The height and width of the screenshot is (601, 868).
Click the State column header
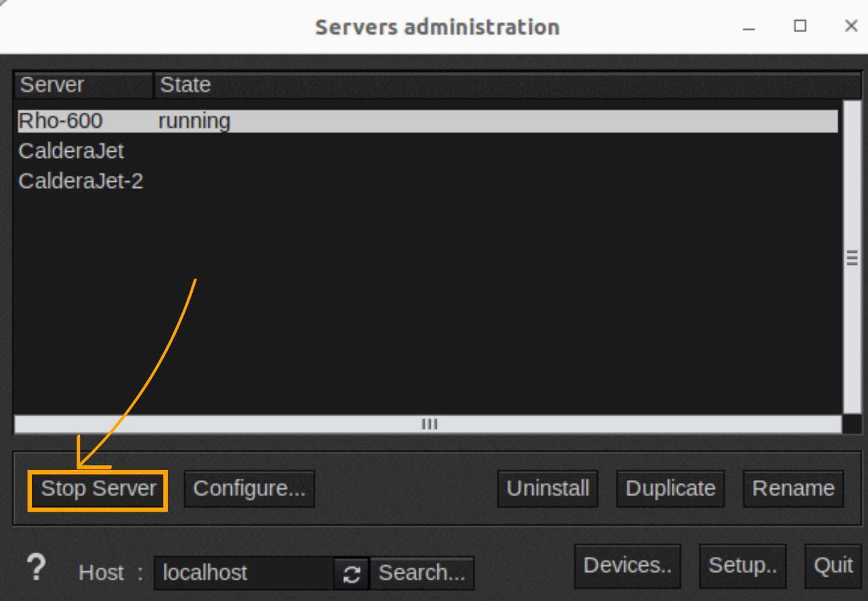click(185, 85)
